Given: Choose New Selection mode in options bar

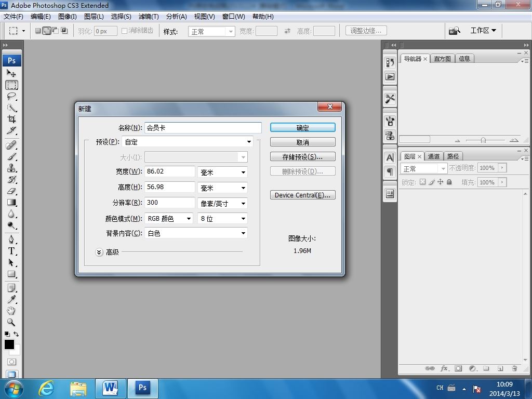Looking at the screenshot, I should pyautogui.click(x=38, y=31).
